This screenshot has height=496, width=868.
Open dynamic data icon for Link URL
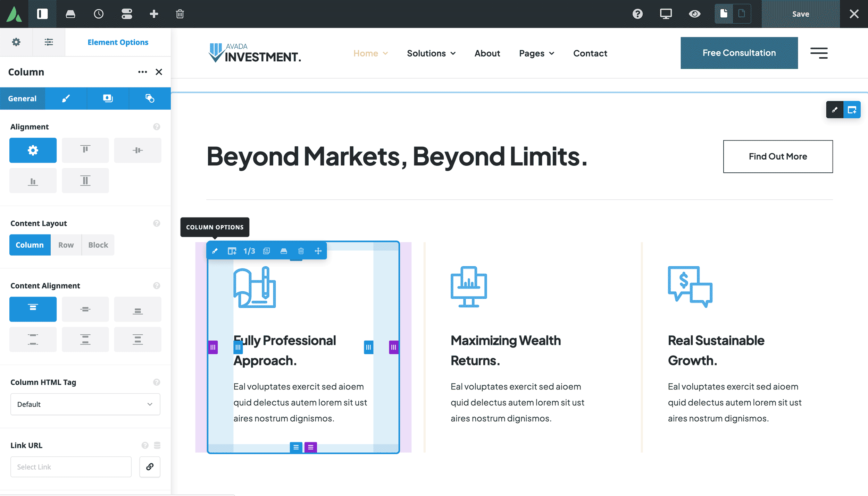tap(157, 445)
